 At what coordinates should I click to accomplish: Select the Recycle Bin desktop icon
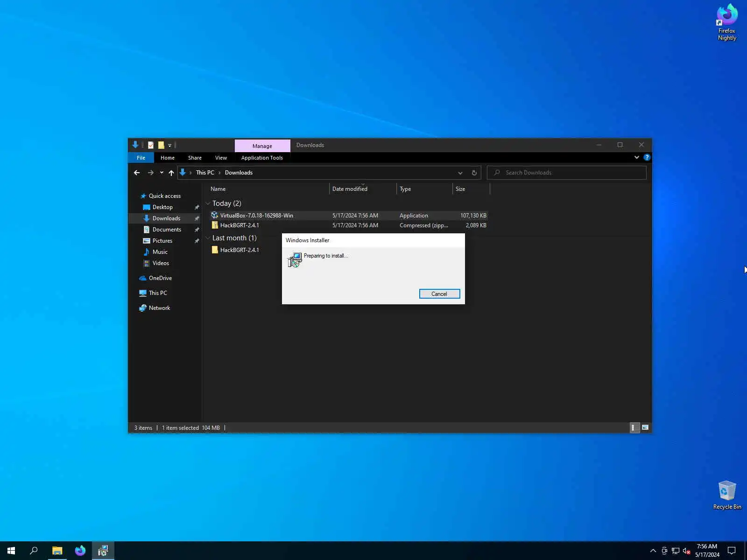click(x=727, y=495)
